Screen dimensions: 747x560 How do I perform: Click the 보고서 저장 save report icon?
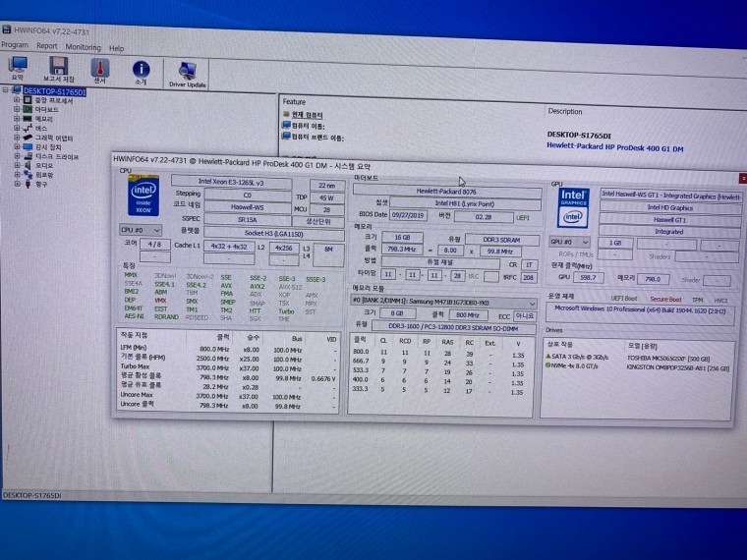(59, 70)
